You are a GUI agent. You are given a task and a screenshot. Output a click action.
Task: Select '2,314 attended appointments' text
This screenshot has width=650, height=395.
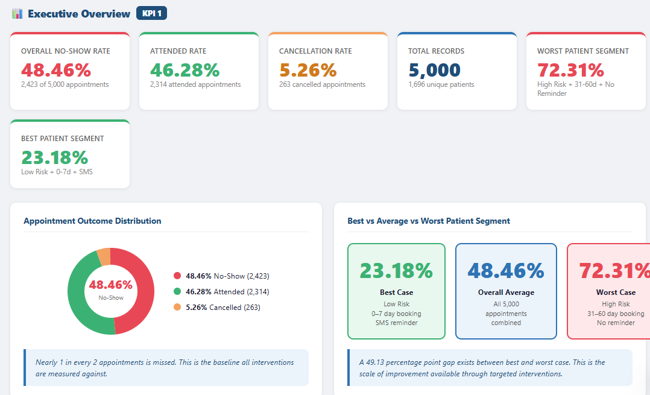(x=195, y=84)
